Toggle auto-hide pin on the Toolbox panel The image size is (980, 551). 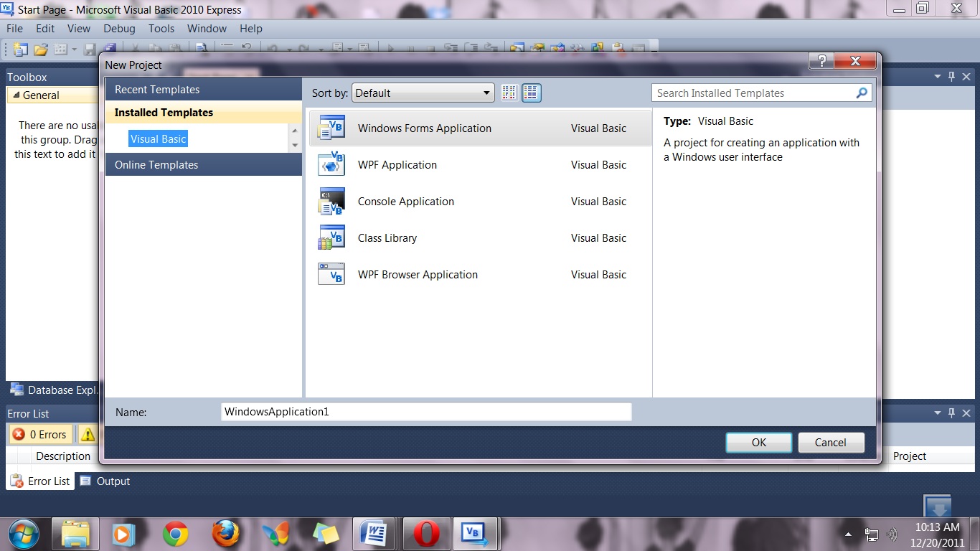point(952,77)
